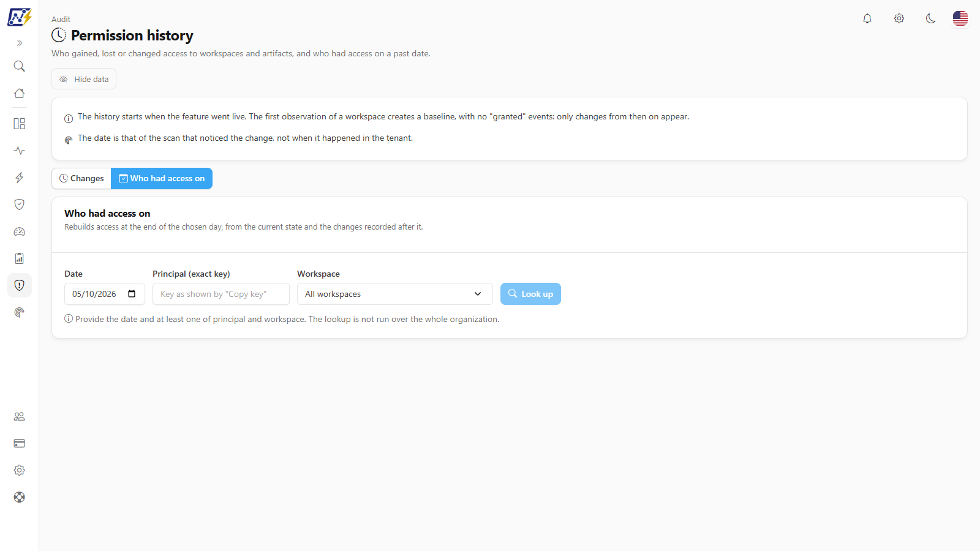The height and width of the screenshot is (551, 980).
Task: Click the Date input showing 05/10/2026
Action: pyautogui.click(x=105, y=294)
